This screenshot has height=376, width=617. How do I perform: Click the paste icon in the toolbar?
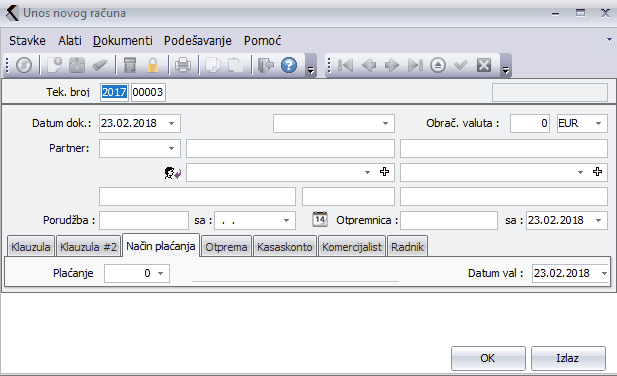(x=236, y=65)
